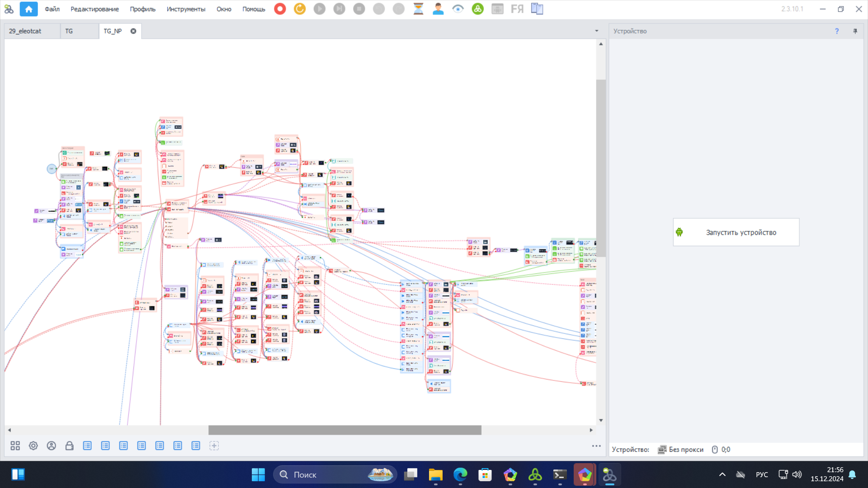The height and width of the screenshot is (488, 868).
Task: Open the Помощь menu
Action: 254,9
